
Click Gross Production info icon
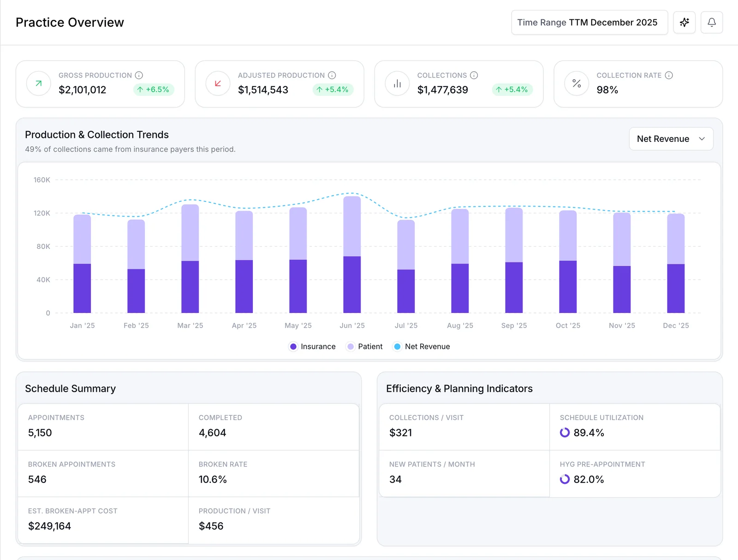pos(139,75)
